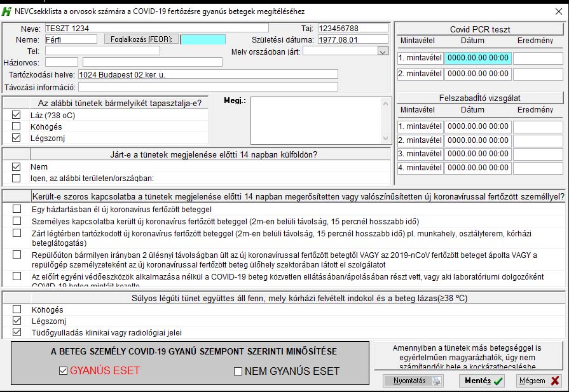Click the 'Az alábbi tünetek bármelyikét tapasztalja-e?' header

point(120,103)
